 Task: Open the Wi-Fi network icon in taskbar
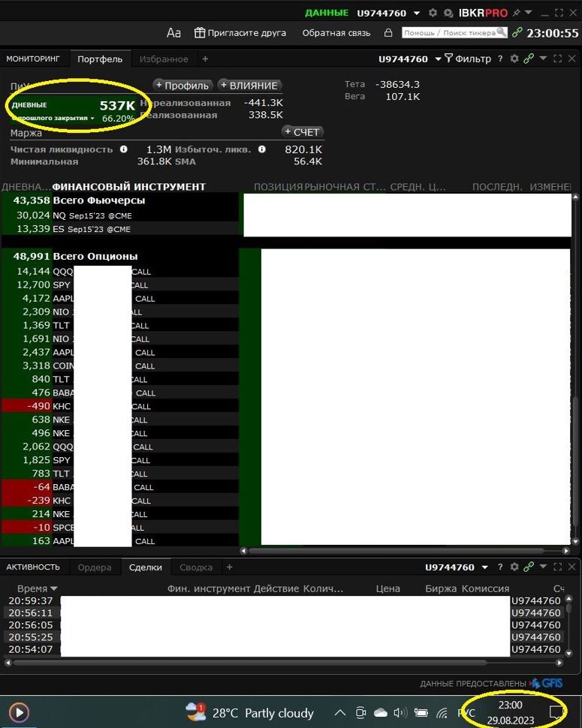click(442, 713)
